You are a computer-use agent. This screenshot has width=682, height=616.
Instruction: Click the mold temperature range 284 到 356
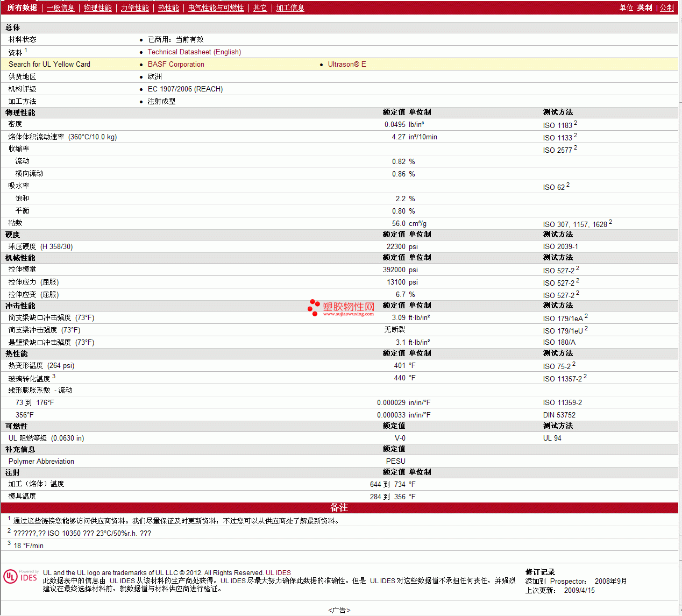click(x=388, y=497)
